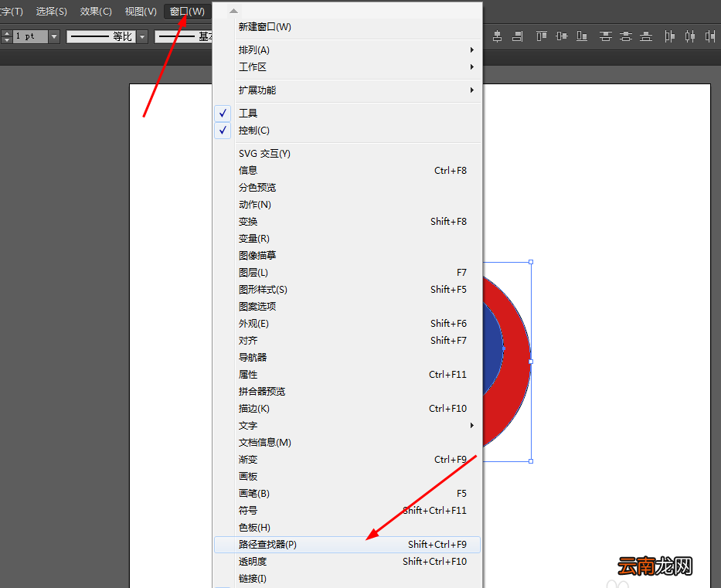The height and width of the screenshot is (588, 721).
Task: Open the 图像描摹 panel
Action: pos(347,255)
